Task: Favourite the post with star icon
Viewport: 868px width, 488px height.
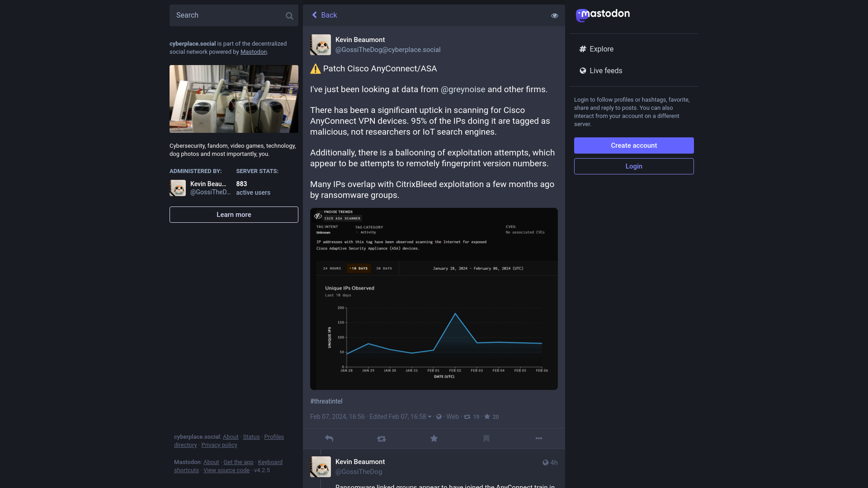Action: [x=434, y=439]
